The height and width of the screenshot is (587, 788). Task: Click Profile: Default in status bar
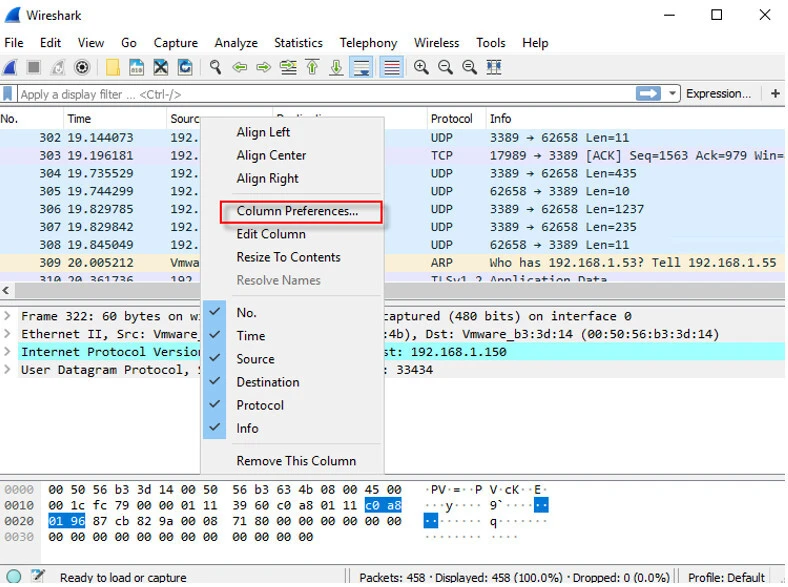tap(726, 577)
